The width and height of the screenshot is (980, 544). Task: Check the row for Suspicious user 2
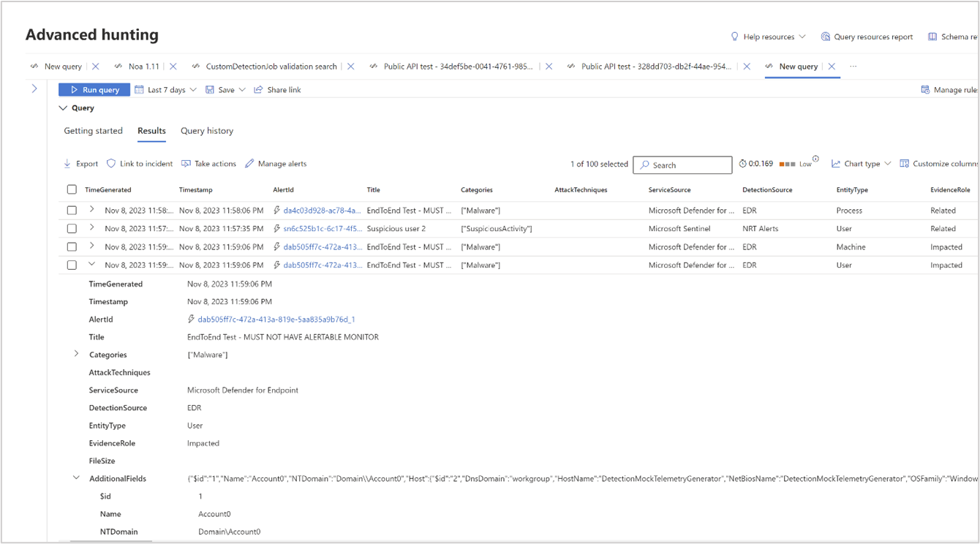pyautogui.click(x=72, y=228)
